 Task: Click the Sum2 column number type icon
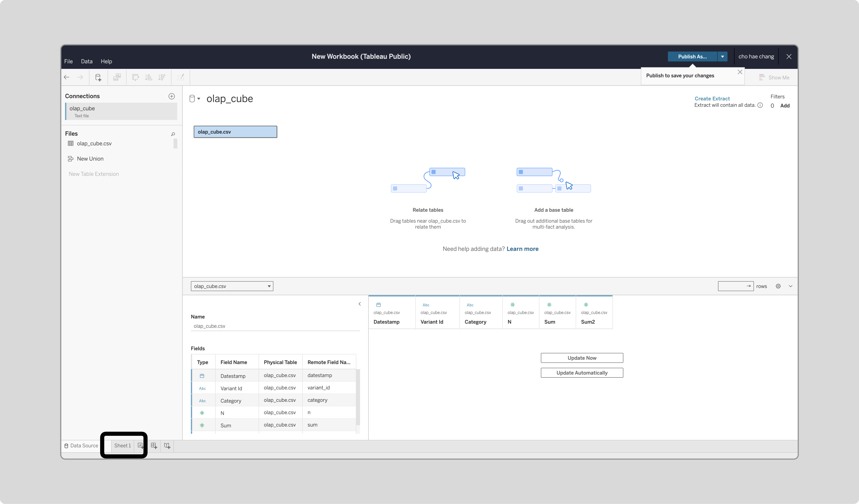pyautogui.click(x=586, y=305)
